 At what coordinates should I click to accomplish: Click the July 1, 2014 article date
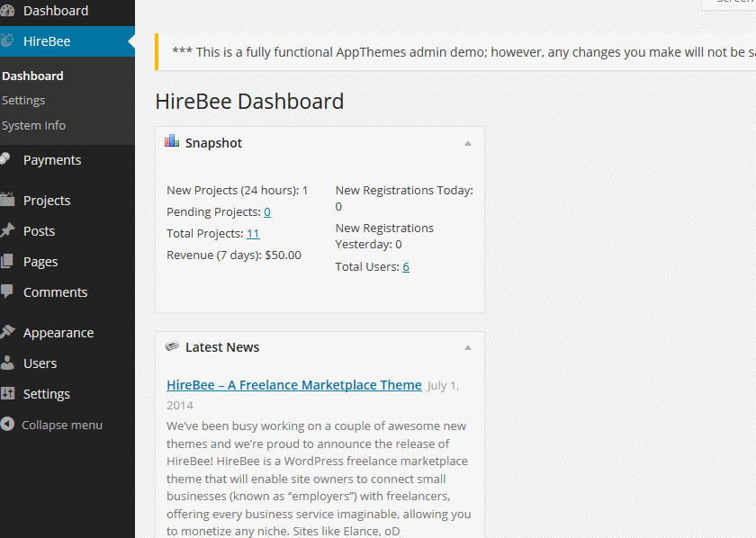click(313, 395)
